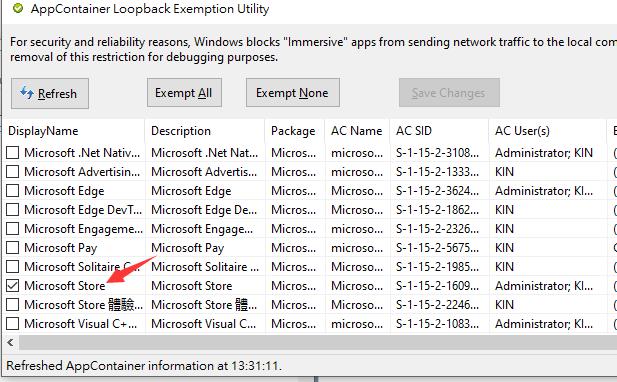Click 'Microsoft Edge De...' description cell
617x382 pixels.
(x=204, y=210)
